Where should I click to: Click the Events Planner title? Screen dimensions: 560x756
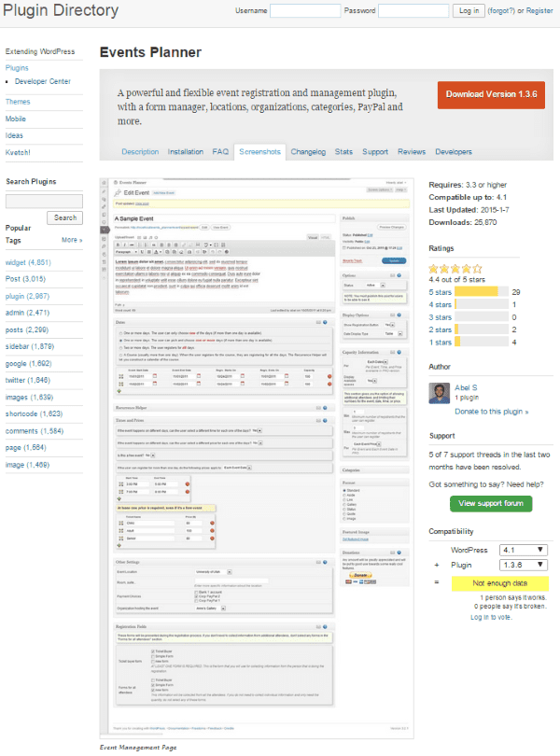[x=150, y=52]
